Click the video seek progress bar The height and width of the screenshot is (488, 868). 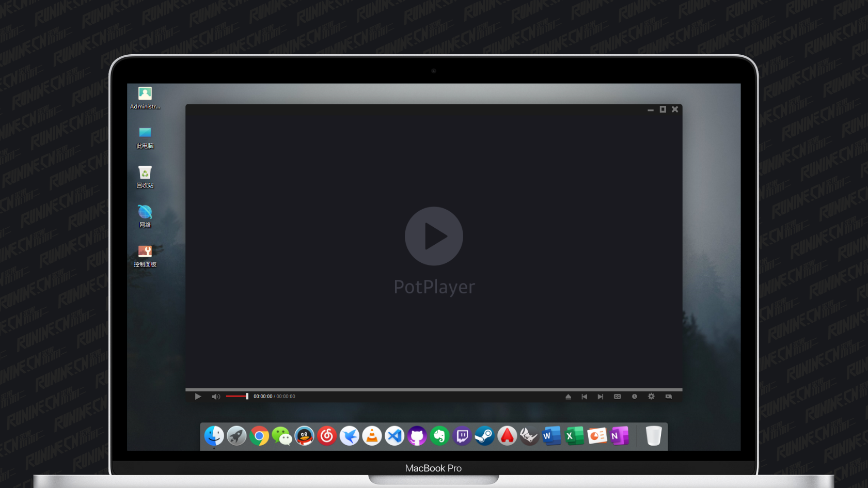434,389
